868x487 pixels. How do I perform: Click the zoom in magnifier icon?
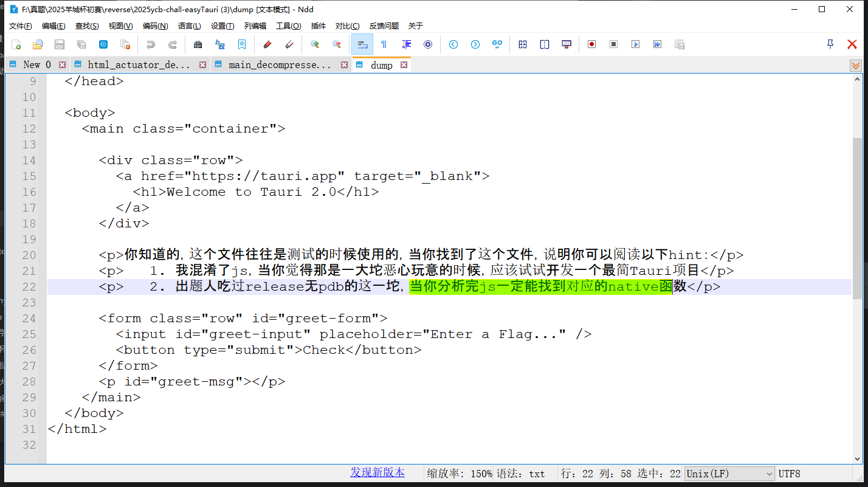[x=315, y=44]
